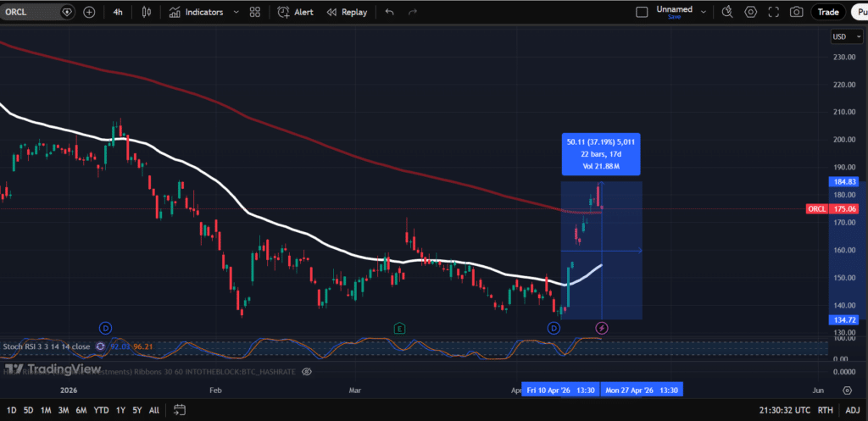868x421 pixels.
Task: Toggle visibility of the Ribbons indicator eye
Action: coord(307,371)
